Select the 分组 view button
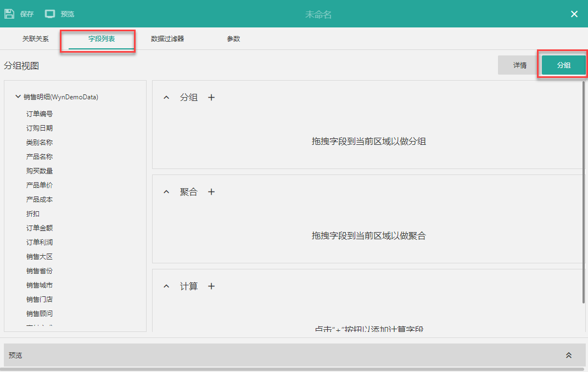Viewport: 588px width, 372px height. point(563,65)
